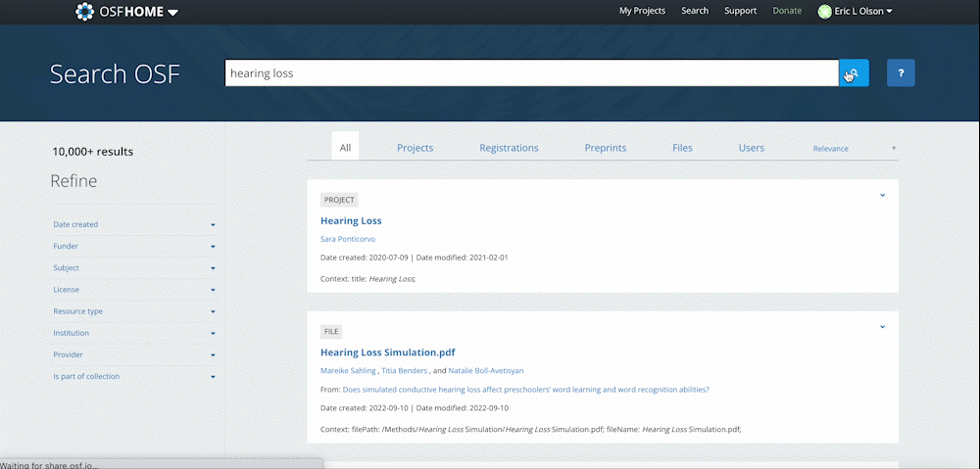The image size is (980, 469).
Task: Open search help question-mark button
Action: coord(901,73)
